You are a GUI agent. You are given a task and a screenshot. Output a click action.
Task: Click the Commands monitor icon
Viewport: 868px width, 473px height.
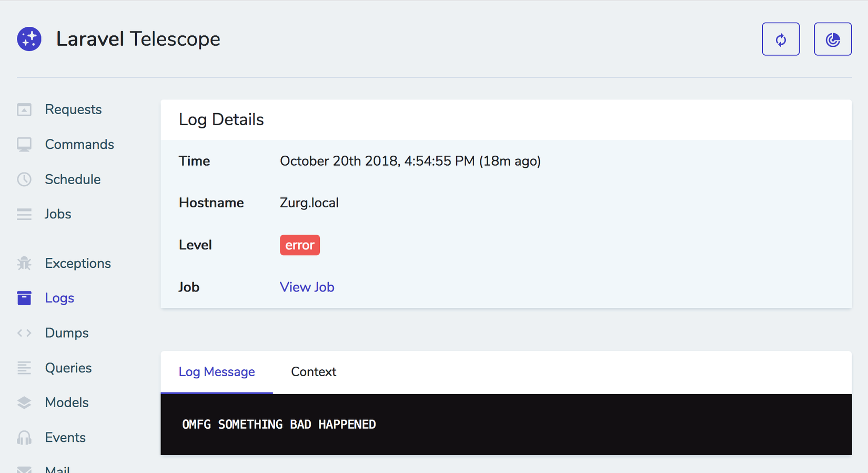(24, 145)
